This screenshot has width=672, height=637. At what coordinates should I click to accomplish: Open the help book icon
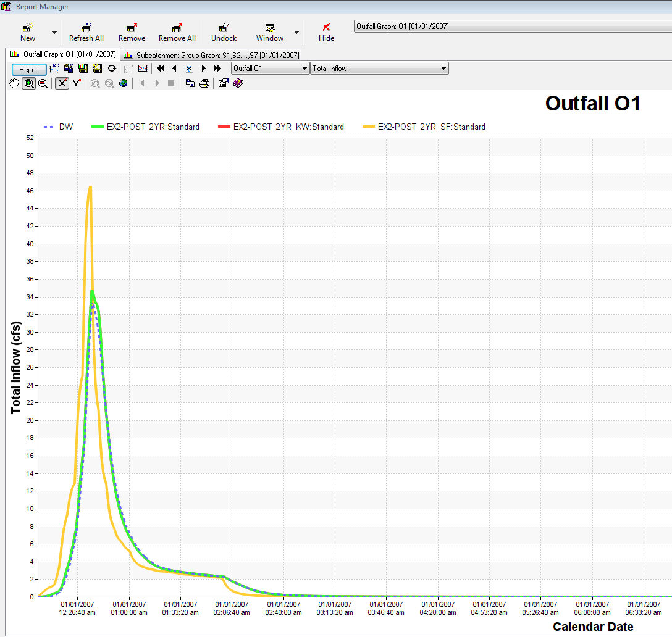(x=238, y=83)
